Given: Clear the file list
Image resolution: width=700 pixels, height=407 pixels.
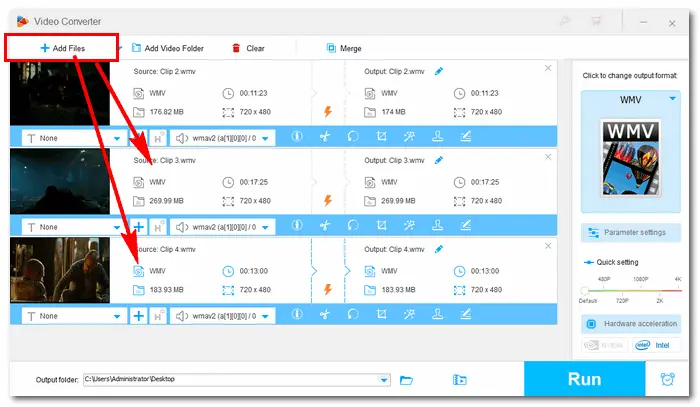Looking at the screenshot, I should click(248, 48).
